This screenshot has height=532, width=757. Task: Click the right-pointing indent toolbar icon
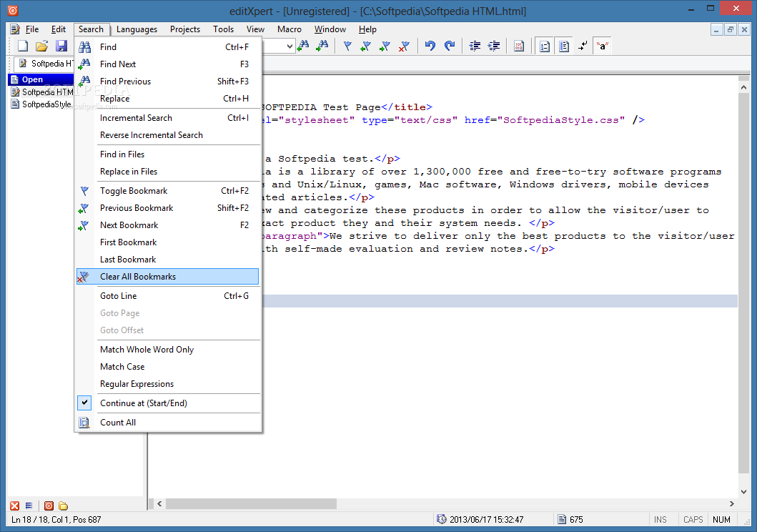(x=494, y=46)
